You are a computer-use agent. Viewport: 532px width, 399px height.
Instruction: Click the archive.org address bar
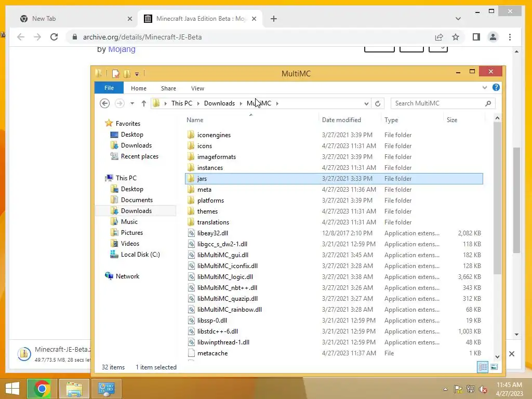pos(251,37)
